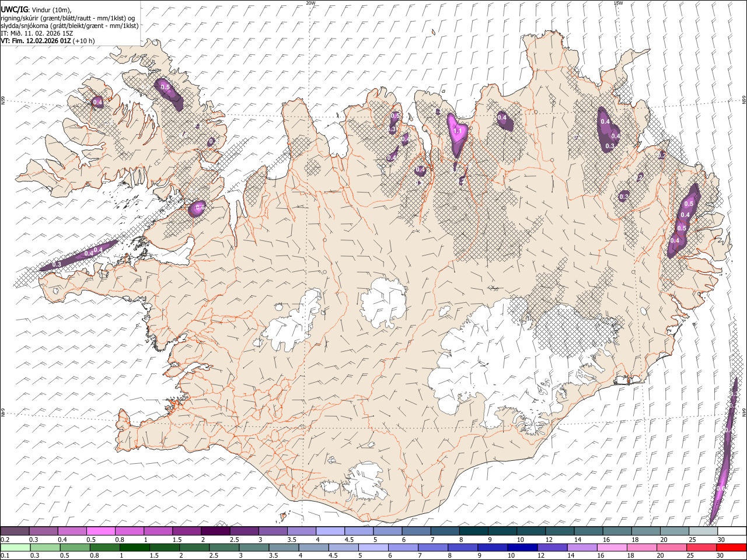This screenshot has height=560, width=747.
Task: Click the 'rigning/skúrir' legend description line
Action: point(68,18)
